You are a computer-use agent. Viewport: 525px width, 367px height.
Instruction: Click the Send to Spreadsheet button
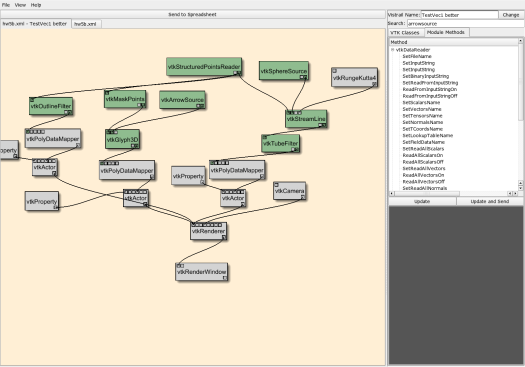pyautogui.click(x=193, y=14)
